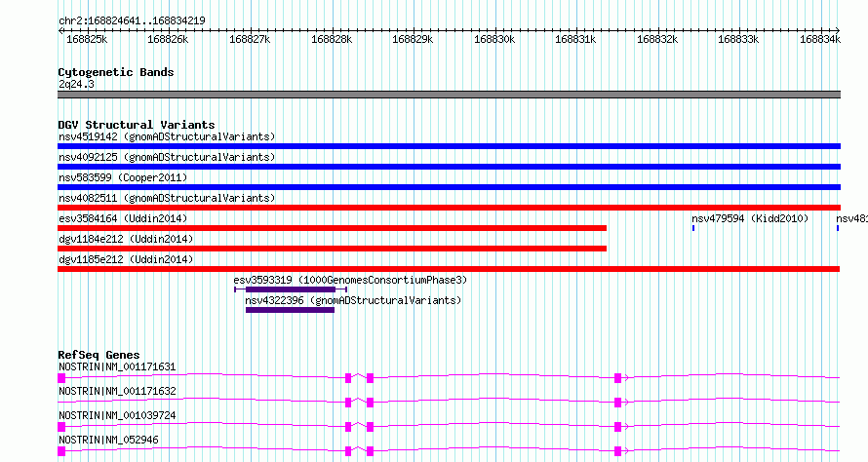Click the 168833k ruler tick label
This screenshot has height=462, width=868.
pyautogui.click(x=738, y=39)
